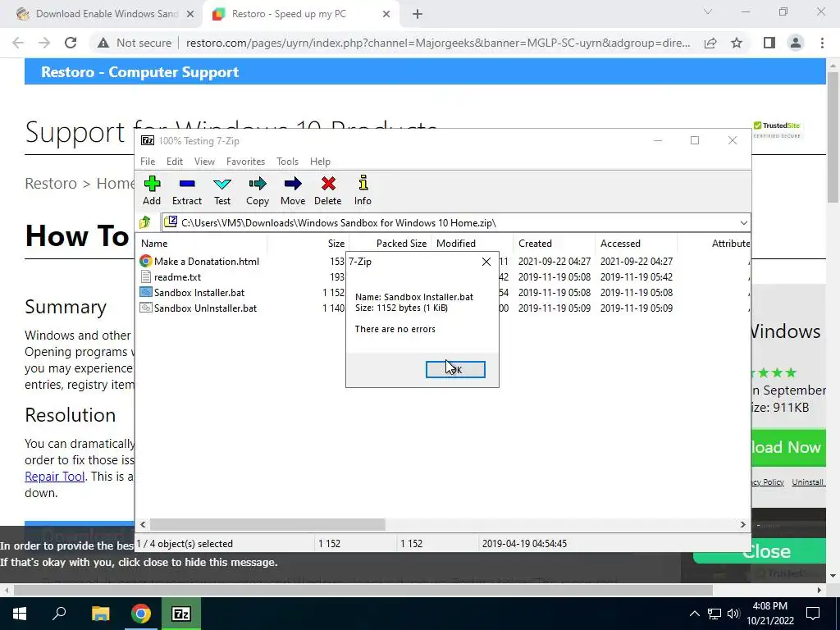Click the Add toolbar icon in 7-Zip

[x=152, y=190]
